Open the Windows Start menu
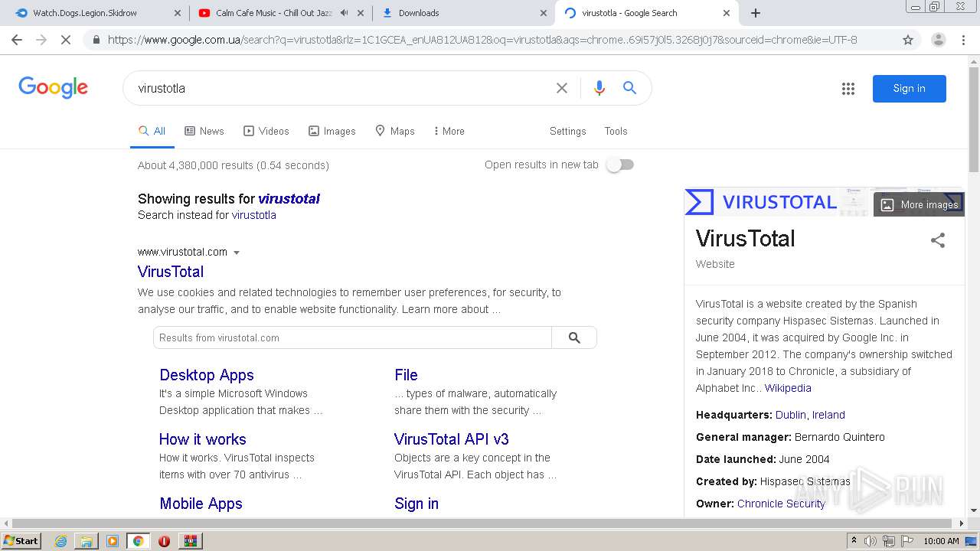 (x=21, y=541)
